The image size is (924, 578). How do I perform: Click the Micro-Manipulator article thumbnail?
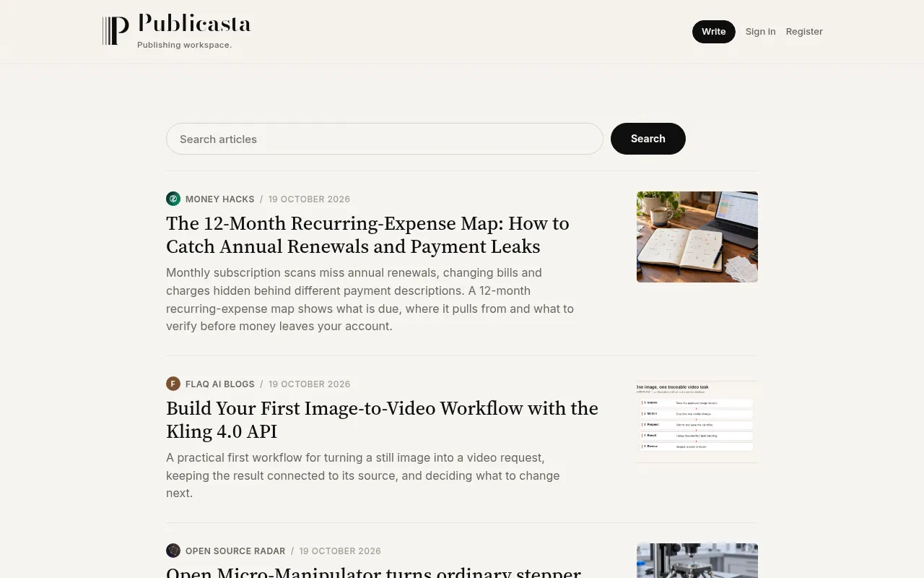tap(697, 561)
